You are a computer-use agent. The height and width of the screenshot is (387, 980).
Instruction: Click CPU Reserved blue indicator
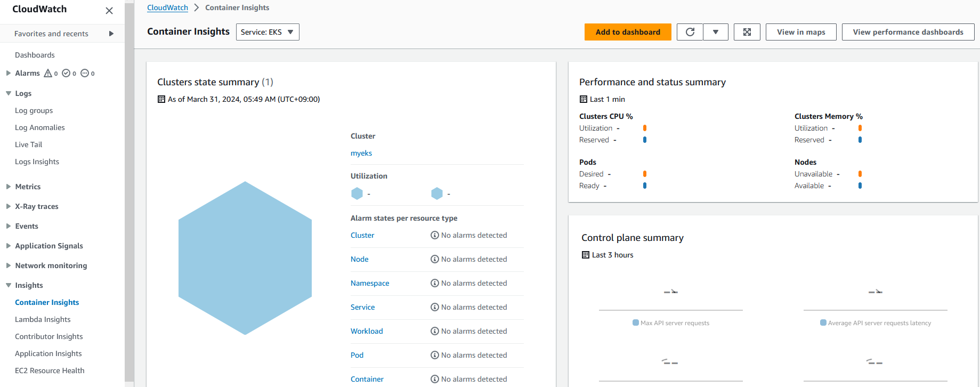coord(645,140)
